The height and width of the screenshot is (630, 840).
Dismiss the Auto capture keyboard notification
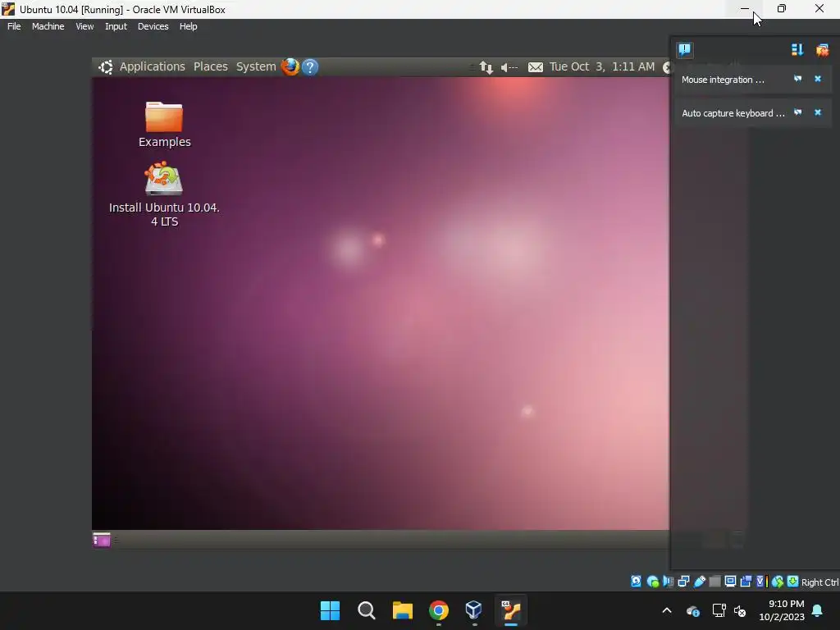pos(818,112)
